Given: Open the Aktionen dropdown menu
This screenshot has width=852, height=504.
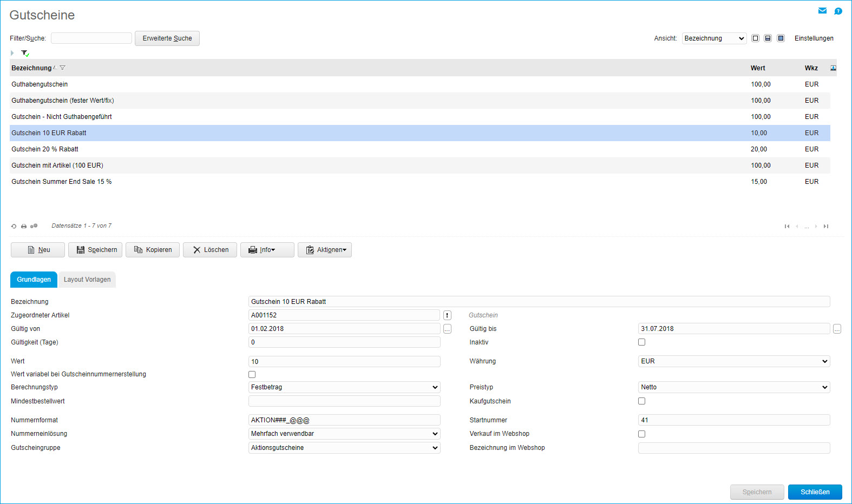Looking at the screenshot, I should 325,250.
